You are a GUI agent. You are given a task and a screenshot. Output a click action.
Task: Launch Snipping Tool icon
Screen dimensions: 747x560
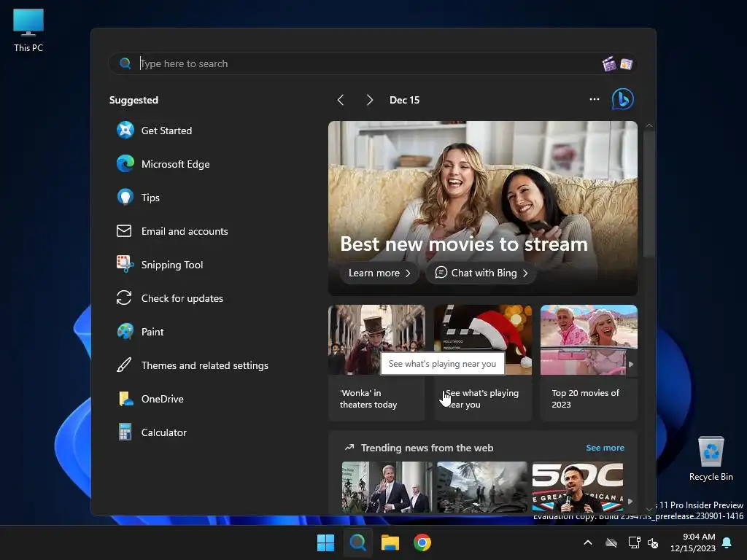(x=125, y=264)
